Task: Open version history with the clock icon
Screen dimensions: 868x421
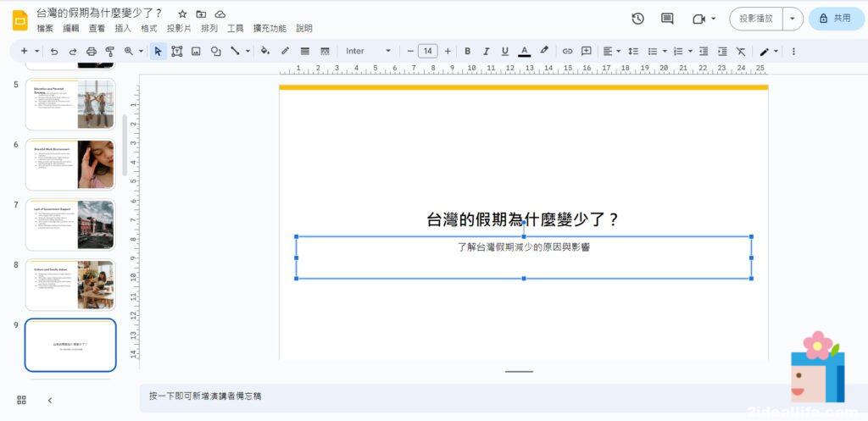Action: 638,19
